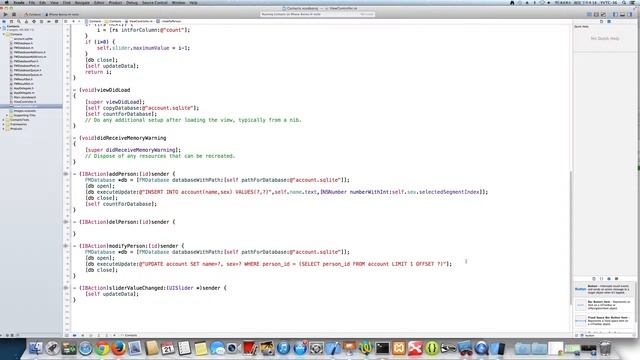Open the Project navigator tab
640x360 pixels.
click(4, 21)
